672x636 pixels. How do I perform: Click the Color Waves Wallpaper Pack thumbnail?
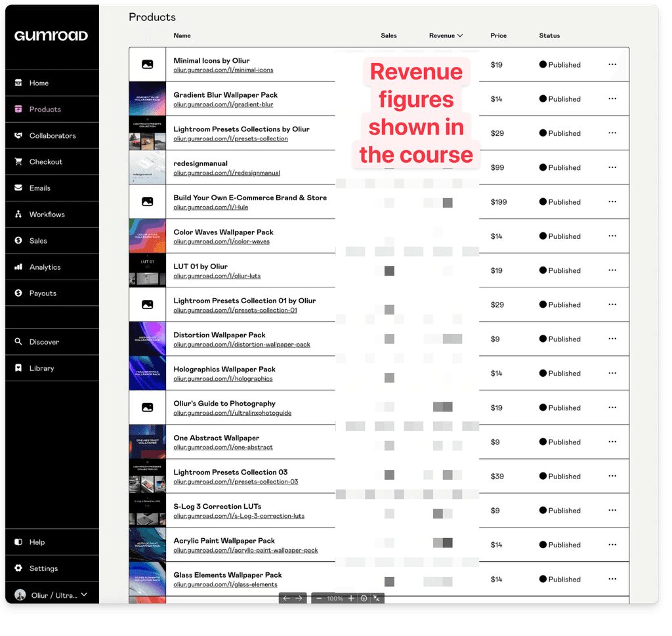(148, 236)
